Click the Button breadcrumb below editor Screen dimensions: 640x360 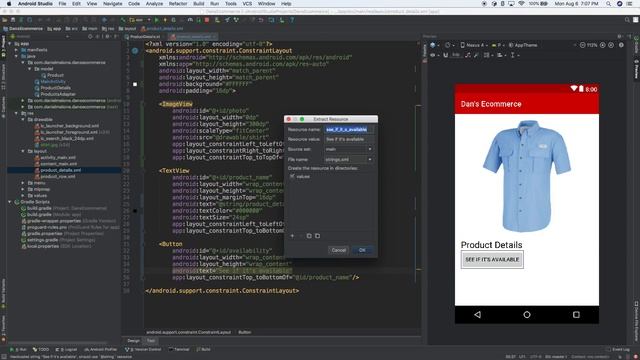coord(244,332)
